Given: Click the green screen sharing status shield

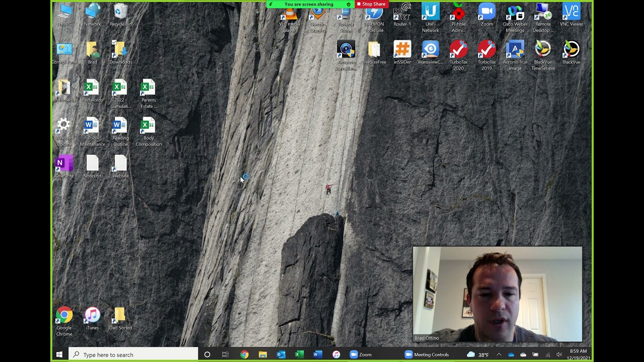Looking at the screenshot, I should coord(349,4).
